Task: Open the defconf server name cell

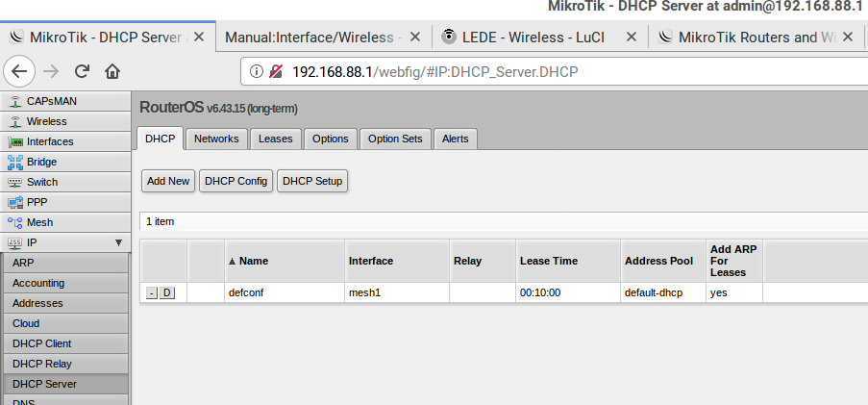Action: (285, 293)
